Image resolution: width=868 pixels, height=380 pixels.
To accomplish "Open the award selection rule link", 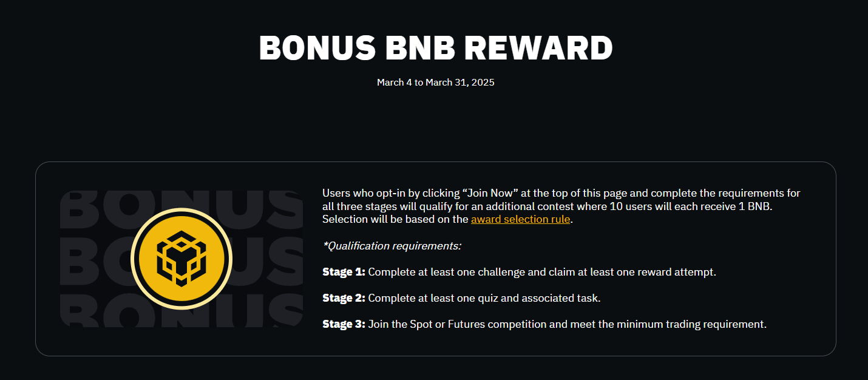I will click(x=521, y=219).
